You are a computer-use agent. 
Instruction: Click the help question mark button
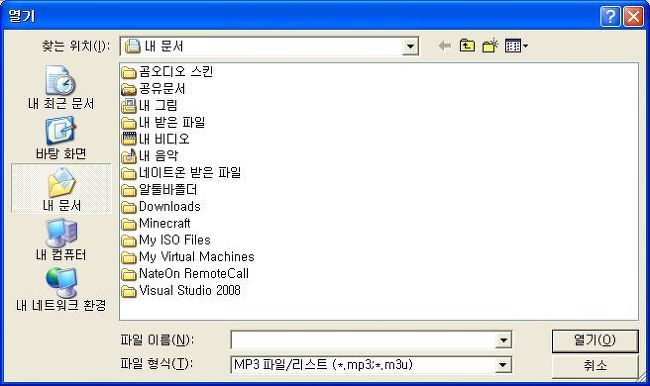(x=610, y=17)
